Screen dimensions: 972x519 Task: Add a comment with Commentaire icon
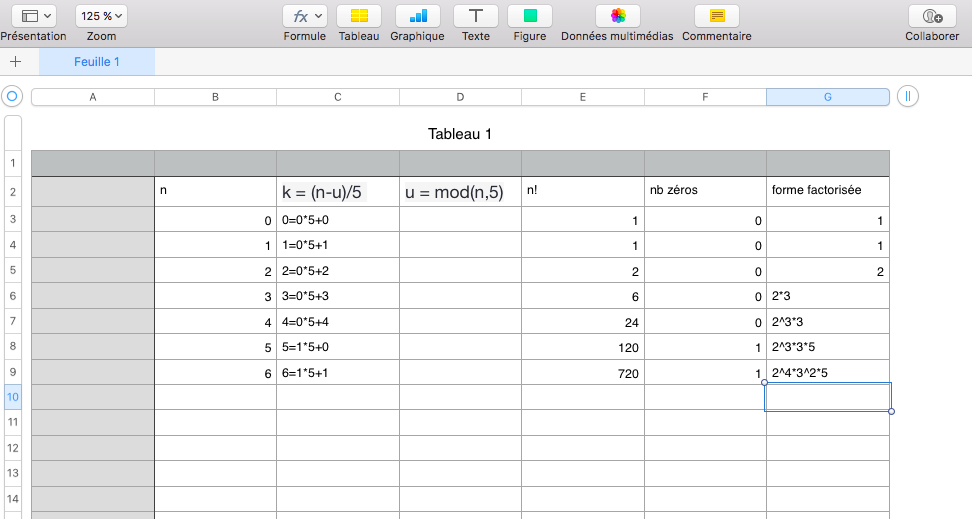tap(716, 16)
